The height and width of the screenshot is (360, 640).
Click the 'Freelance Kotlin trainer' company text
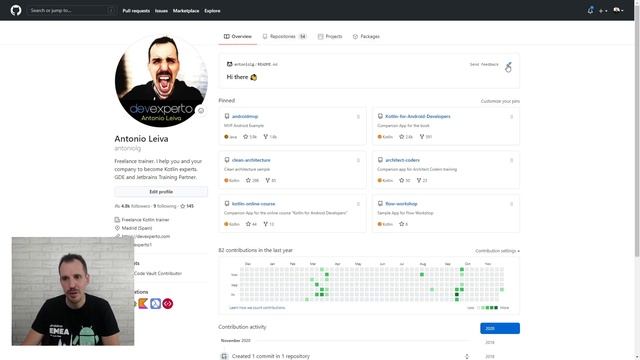(145, 220)
